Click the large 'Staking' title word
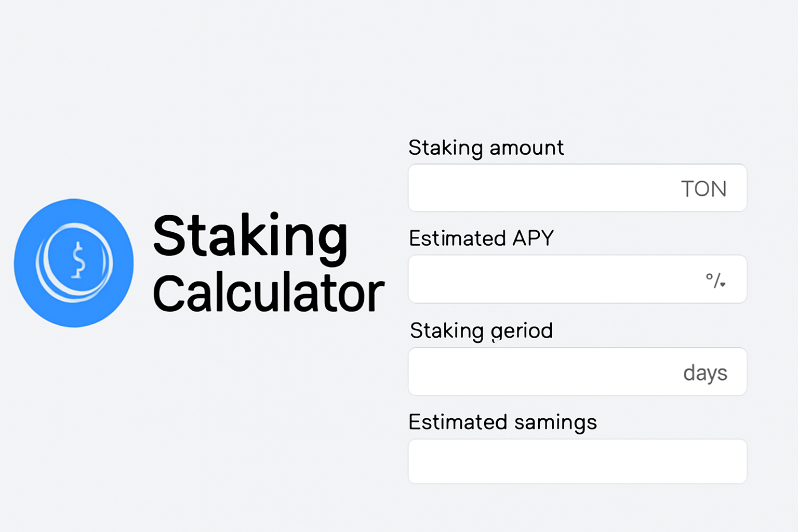 250,237
